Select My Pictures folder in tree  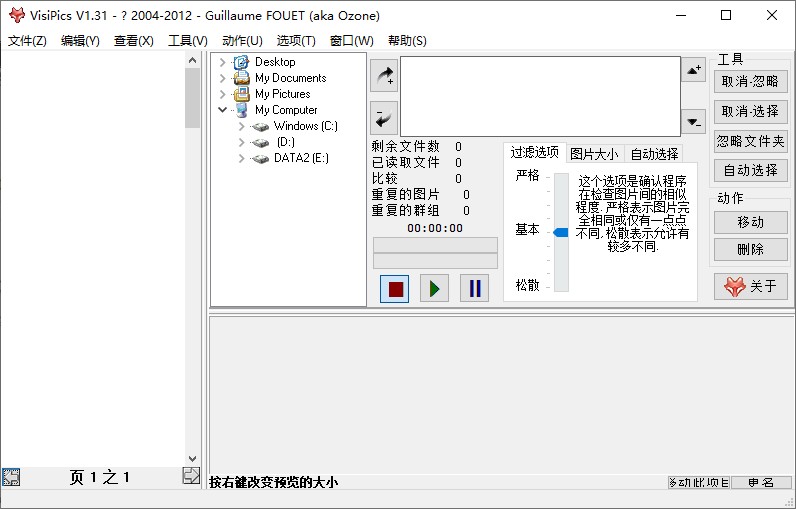pyautogui.click(x=282, y=94)
